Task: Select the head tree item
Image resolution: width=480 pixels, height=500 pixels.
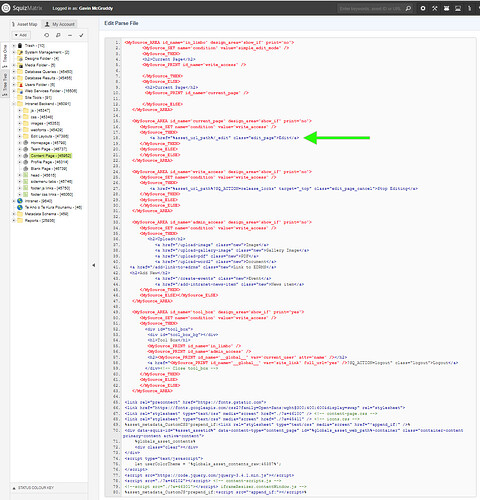Action: (43, 175)
